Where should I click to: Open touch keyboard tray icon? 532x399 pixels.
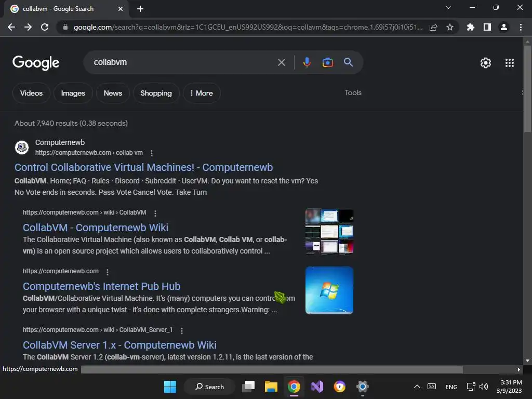coord(432,387)
